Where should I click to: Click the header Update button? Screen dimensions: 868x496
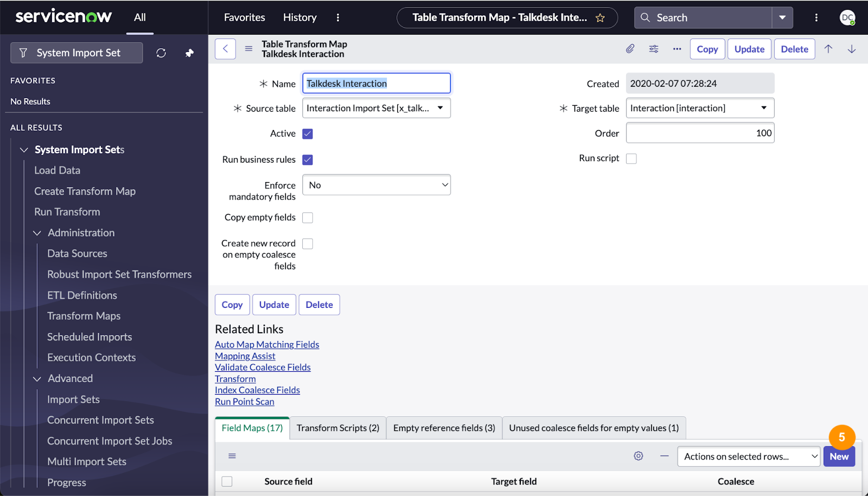point(749,49)
